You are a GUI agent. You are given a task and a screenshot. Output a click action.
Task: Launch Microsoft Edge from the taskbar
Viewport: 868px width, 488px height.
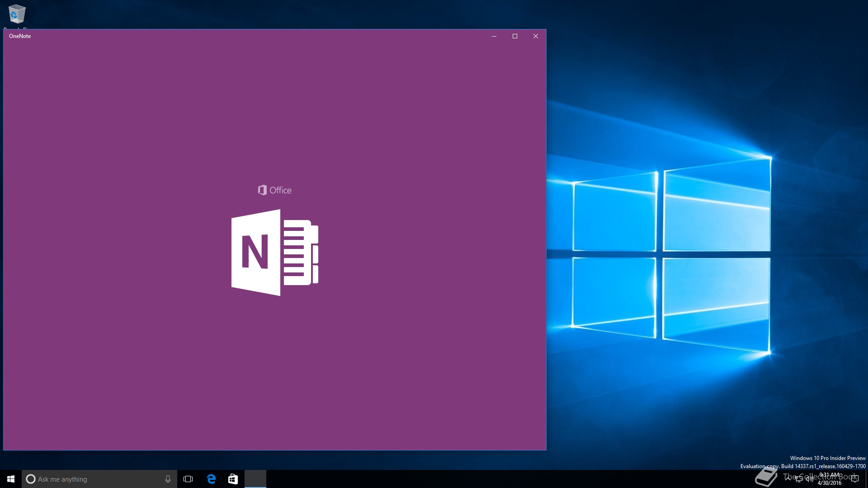[x=211, y=479]
